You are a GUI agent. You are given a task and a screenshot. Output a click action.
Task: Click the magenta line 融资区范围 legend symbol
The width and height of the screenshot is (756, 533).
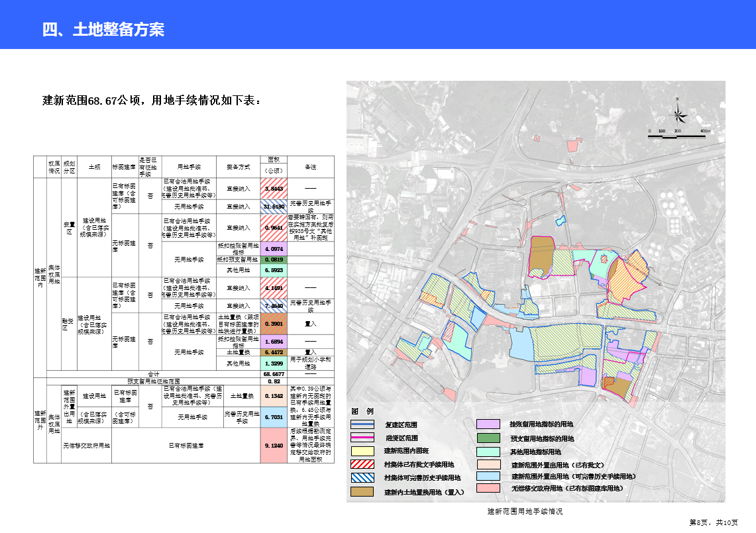[x=363, y=438]
